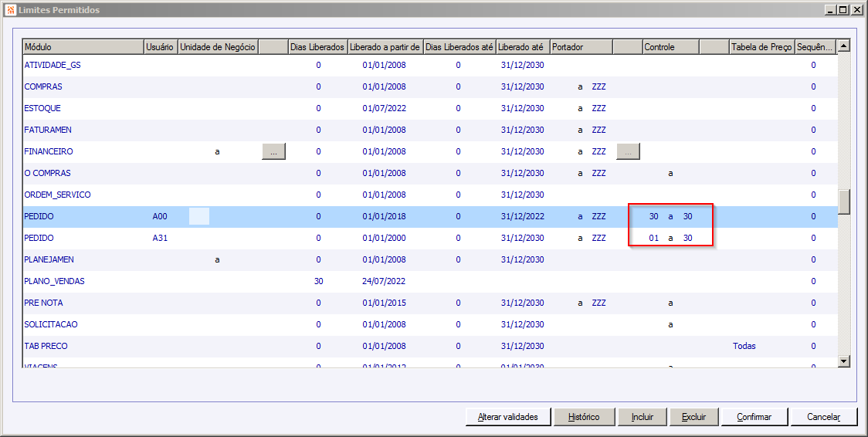The height and width of the screenshot is (437, 868).
Task: Select the FINANCEIRO module row
Action: 429,151
